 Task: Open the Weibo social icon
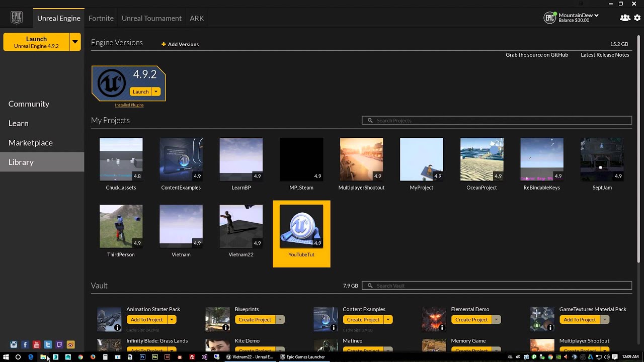(70, 345)
